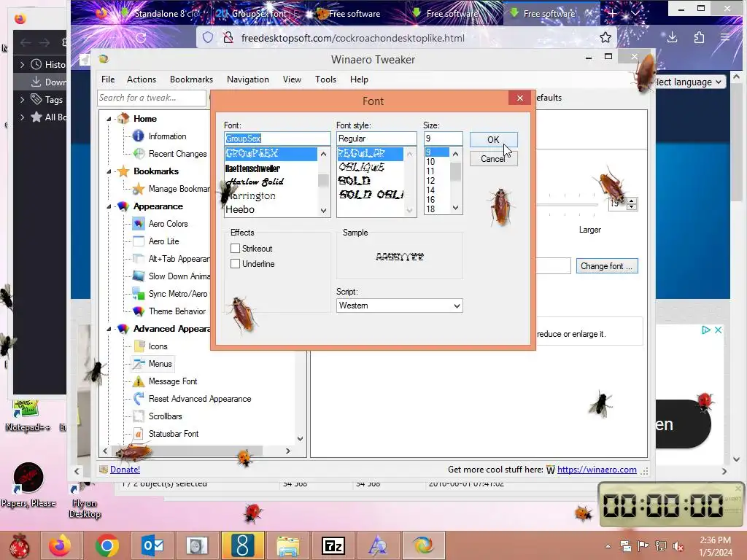Click the Aero Colors icon
The width and height of the screenshot is (747, 560).
(x=139, y=224)
